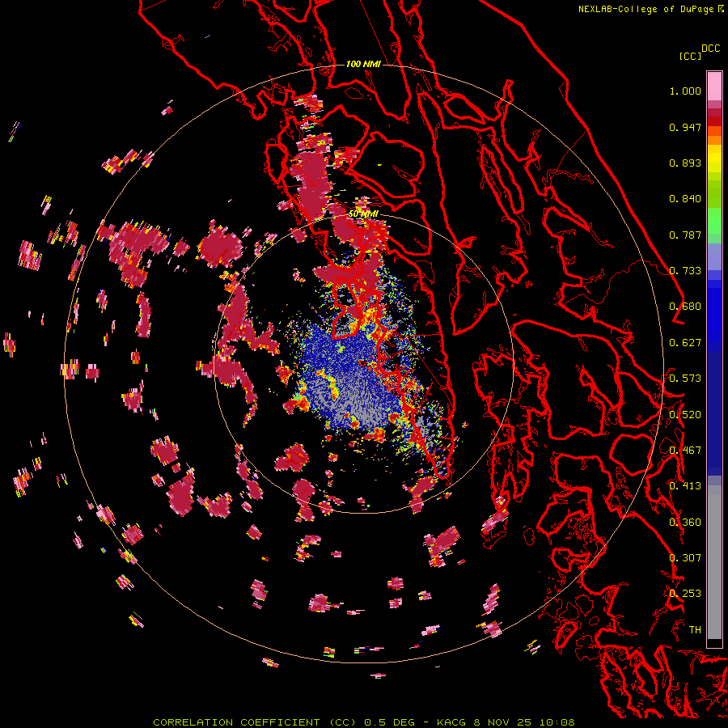Click the 0.520 scale value

(x=685, y=414)
